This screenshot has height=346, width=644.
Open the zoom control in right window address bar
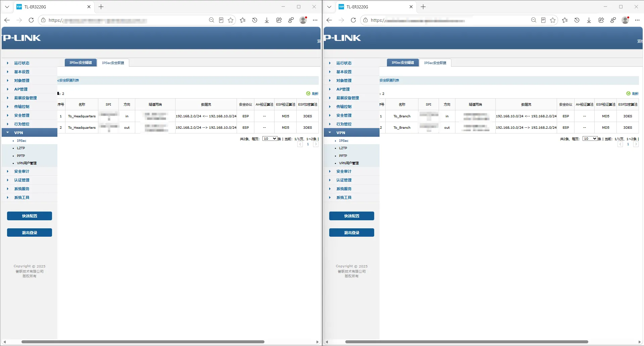534,20
